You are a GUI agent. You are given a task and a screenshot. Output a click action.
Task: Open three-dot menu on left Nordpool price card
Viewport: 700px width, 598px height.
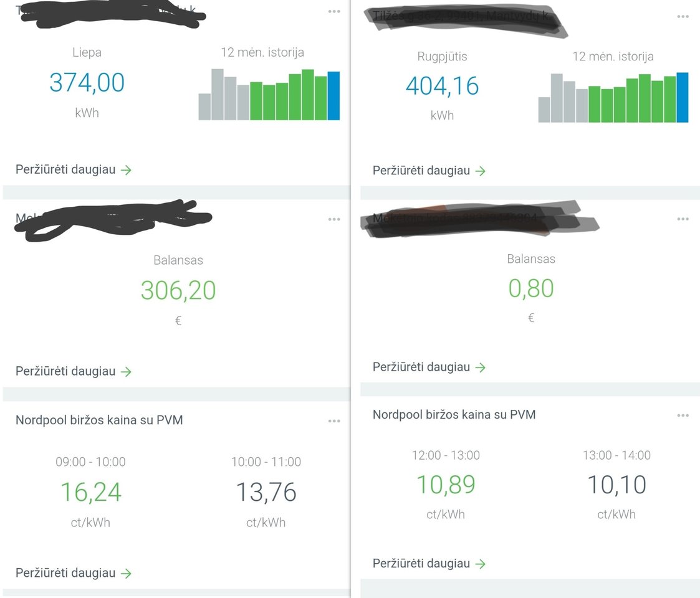coord(334,421)
